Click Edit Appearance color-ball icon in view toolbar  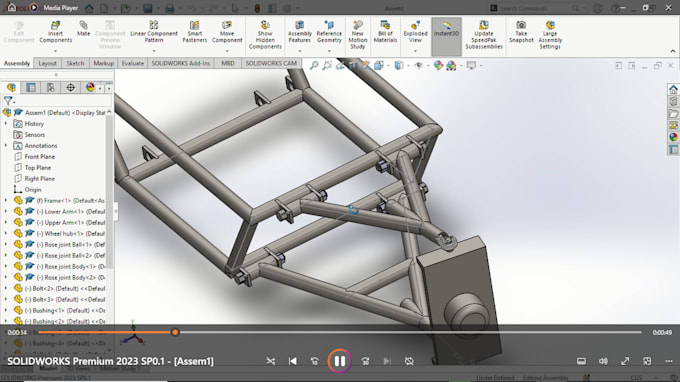[x=438, y=65]
